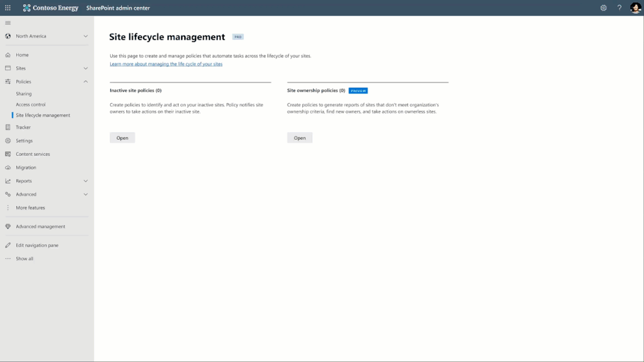This screenshot has height=362, width=644.
Task: Click the PRO badge beside the title
Action: point(238,37)
